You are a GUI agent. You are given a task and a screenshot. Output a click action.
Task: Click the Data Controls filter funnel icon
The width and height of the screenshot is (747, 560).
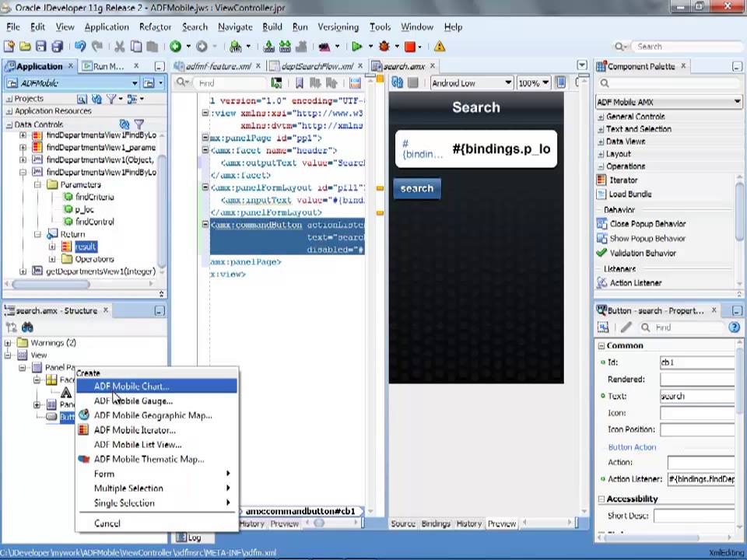pos(139,124)
